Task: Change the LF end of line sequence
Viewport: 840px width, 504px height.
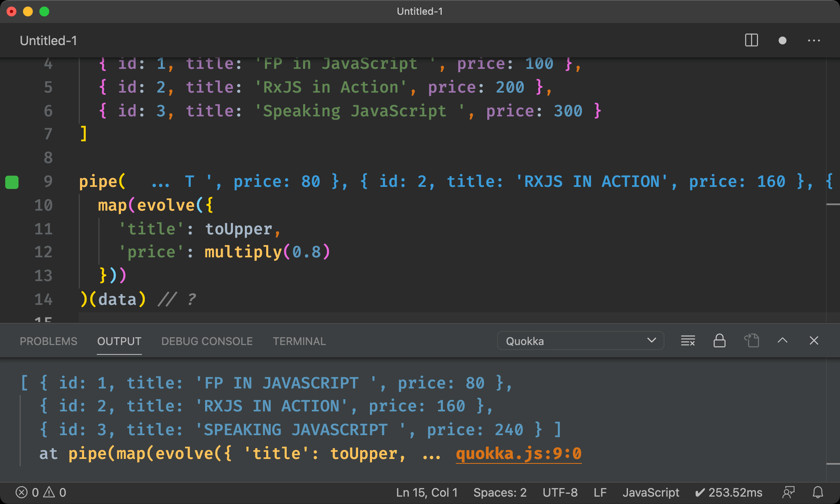Action: pyautogui.click(x=600, y=492)
